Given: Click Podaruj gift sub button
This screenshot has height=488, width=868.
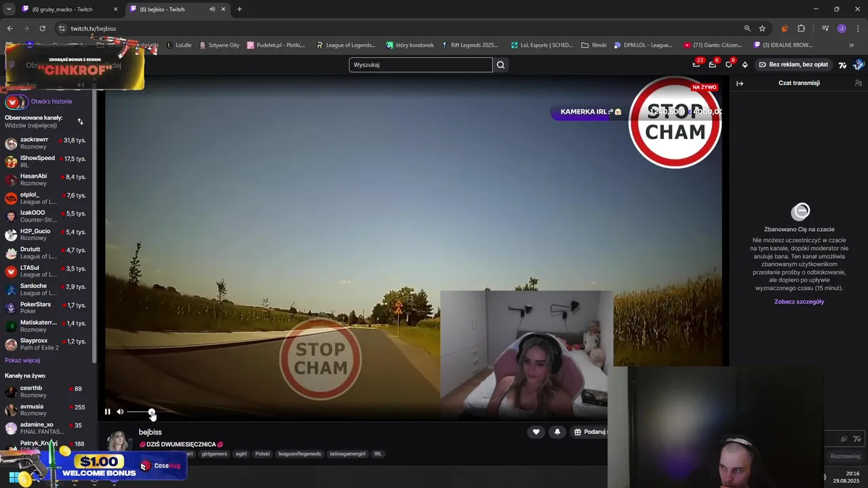Looking at the screenshot, I should (x=589, y=432).
